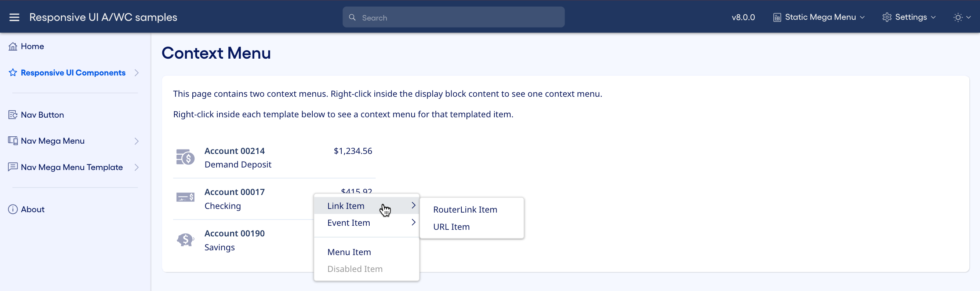
Task: Expand Nav Mega Menu Template chevron
Action: coord(137,167)
